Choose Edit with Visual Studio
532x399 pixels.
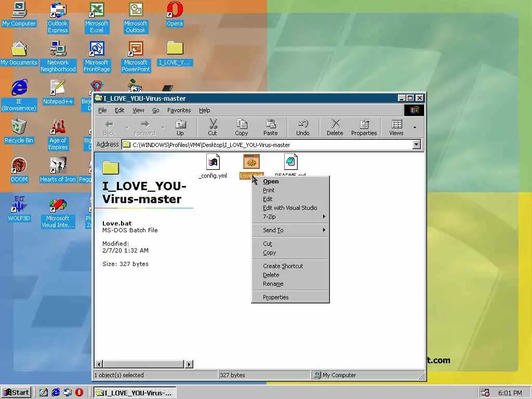pyautogui.click(x=290, y=208)
